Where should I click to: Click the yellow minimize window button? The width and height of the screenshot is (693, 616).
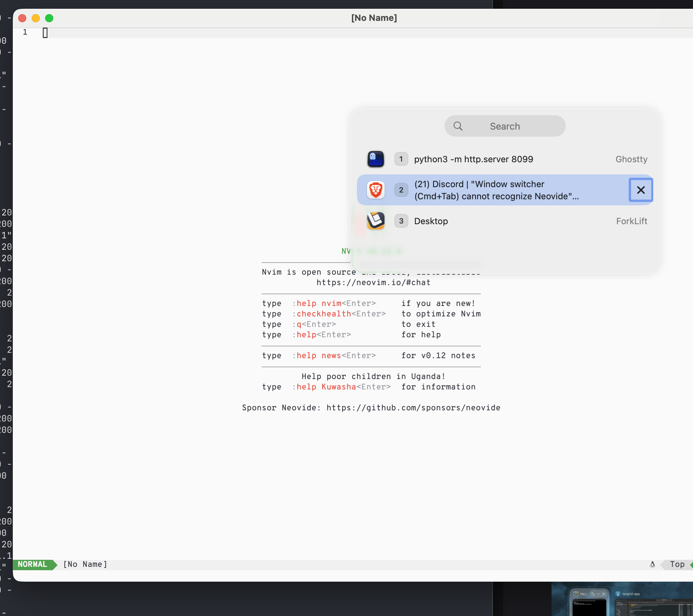36,18
